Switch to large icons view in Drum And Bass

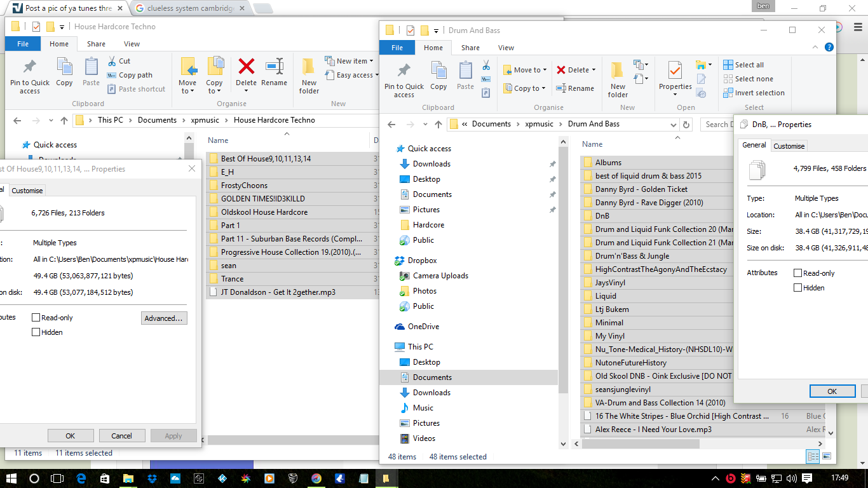826,456
